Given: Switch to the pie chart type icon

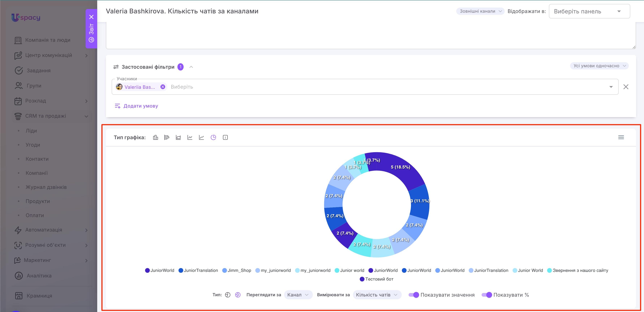Looking at the screenshot, I should pos(213,137).
